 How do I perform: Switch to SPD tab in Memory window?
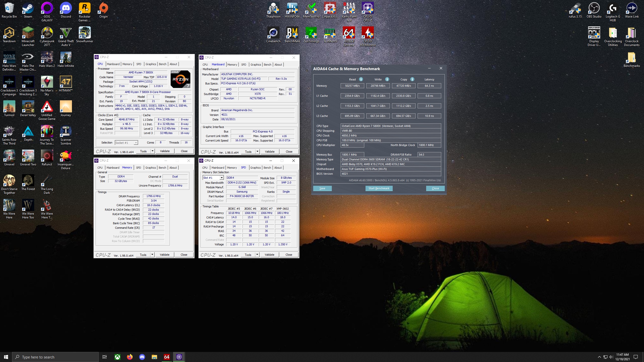(x=139, y=168)
